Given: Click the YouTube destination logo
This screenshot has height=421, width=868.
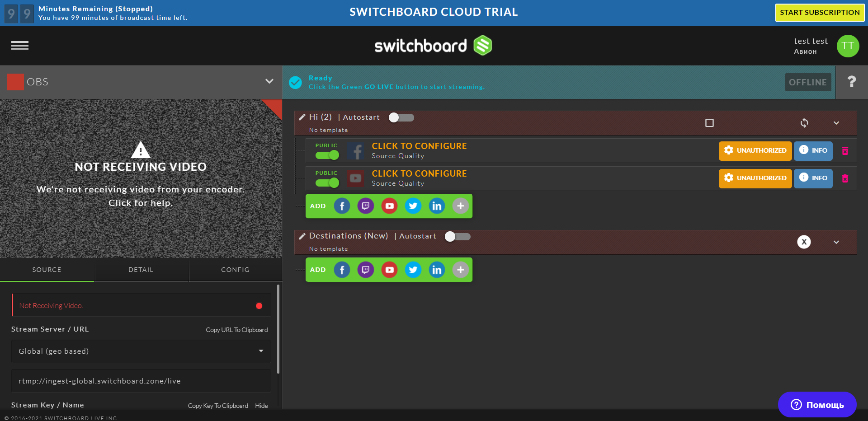Looking at the screenshot, I should point(356,178).
